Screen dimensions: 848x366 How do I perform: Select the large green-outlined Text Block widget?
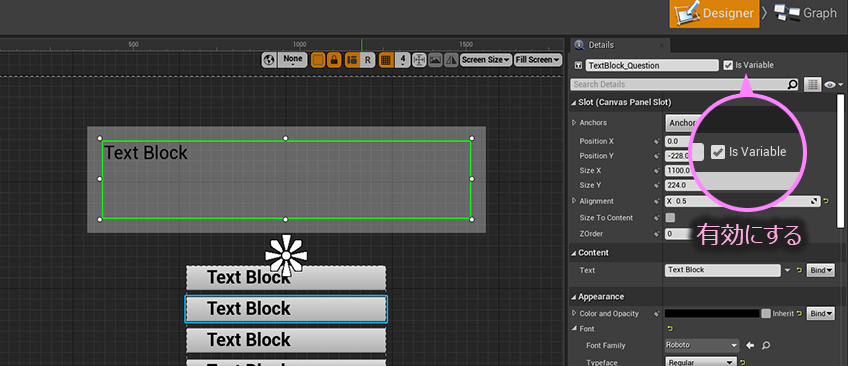tap(286, 179)
